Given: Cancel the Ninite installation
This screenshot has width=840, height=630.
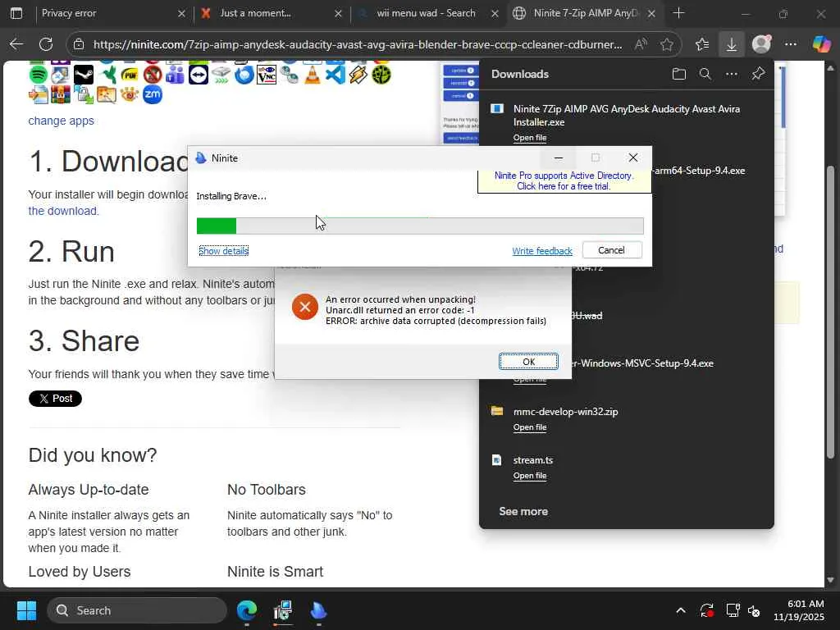Looking at the screenshot, I should [612, 250].
